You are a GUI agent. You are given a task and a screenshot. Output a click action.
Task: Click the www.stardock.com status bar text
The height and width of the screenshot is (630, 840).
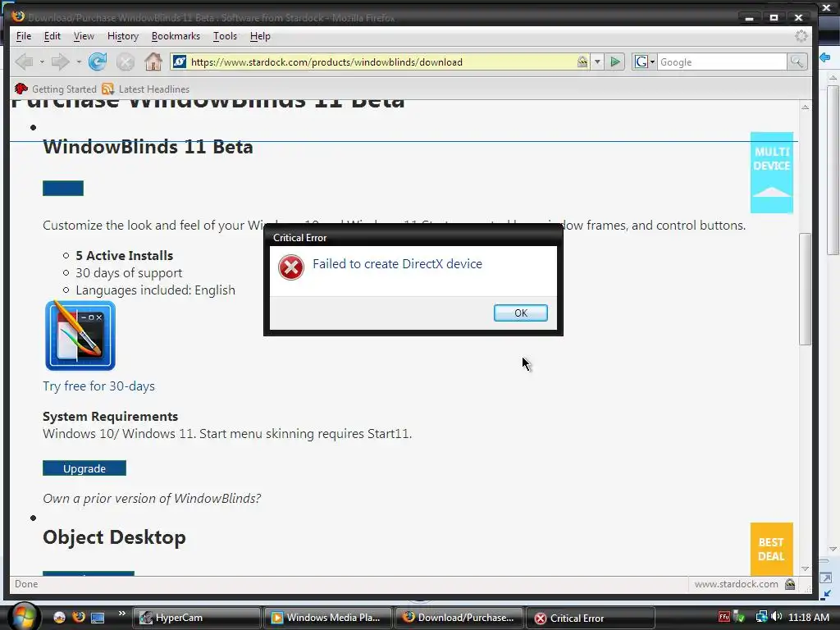tap(736, 584)
